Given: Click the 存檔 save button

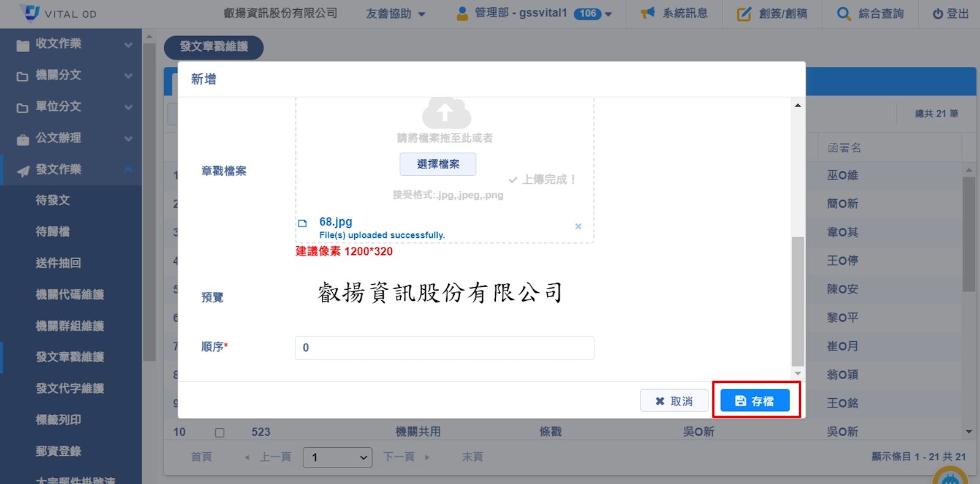Looking at the screenshot, I should pyautogui.click(x=754, y=401).
